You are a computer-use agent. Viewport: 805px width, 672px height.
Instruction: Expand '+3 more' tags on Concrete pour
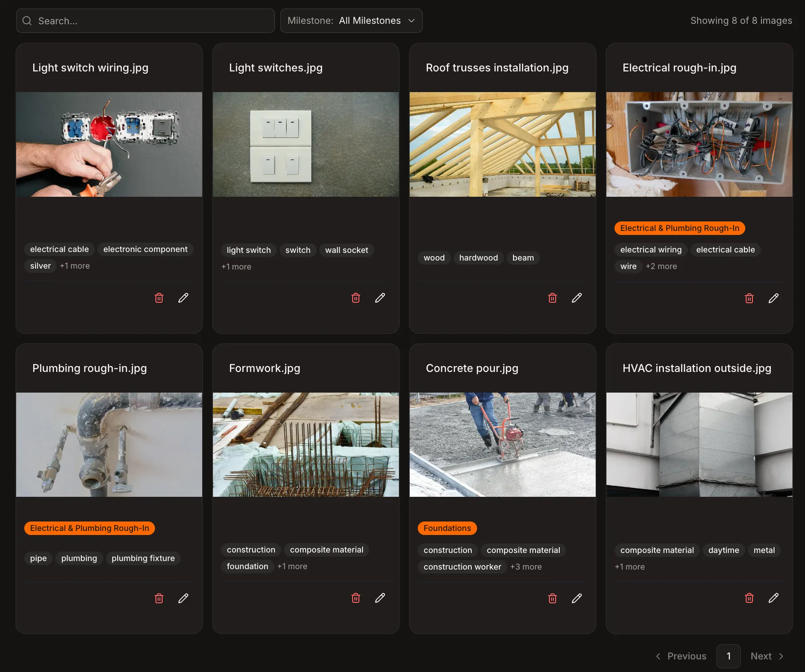(x=526, y=567)
